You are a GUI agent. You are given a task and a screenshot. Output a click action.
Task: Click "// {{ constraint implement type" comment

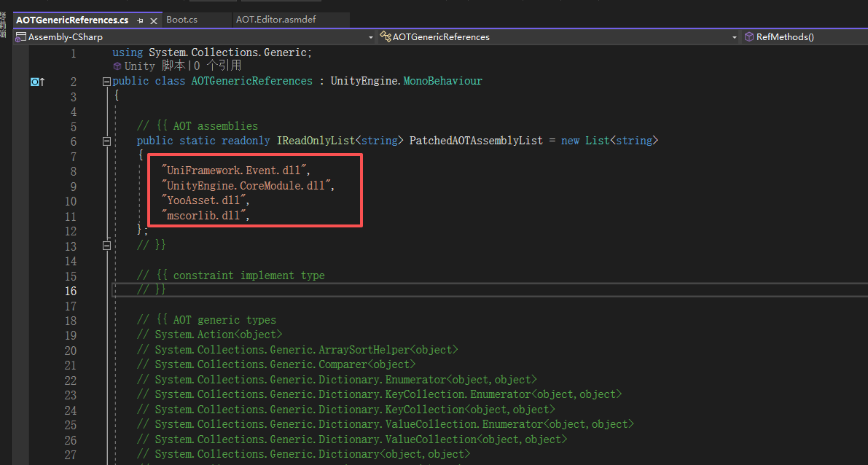pyautogui.click(x=231, y=275)
